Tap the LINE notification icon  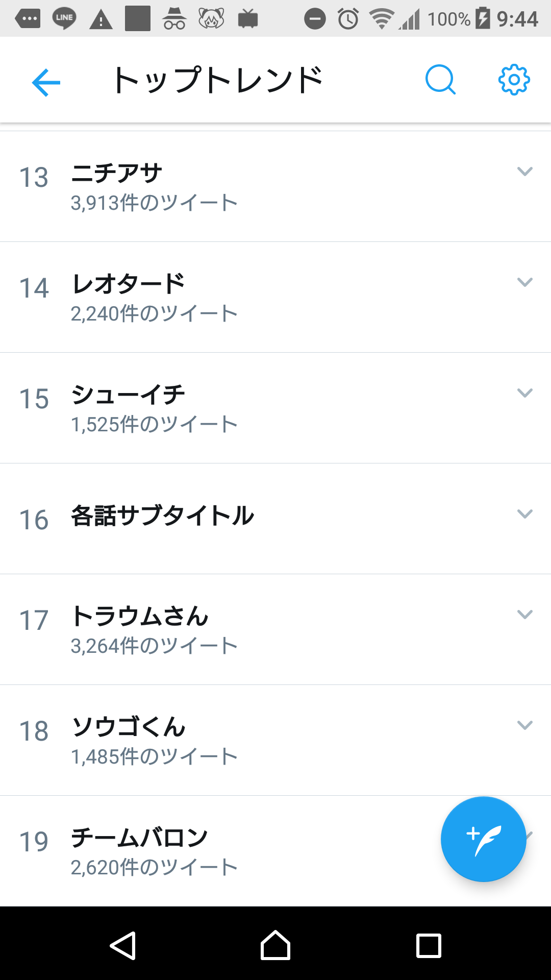(x=64, y=19)
